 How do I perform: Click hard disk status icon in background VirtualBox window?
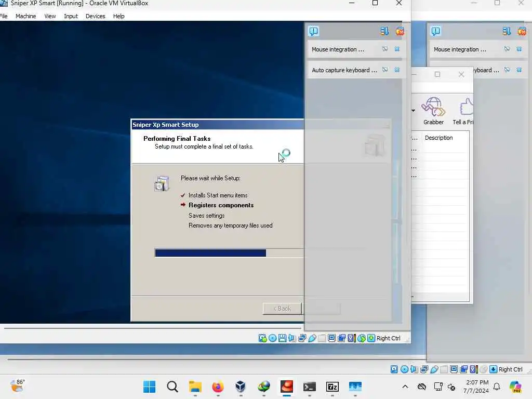click(394, 369)
